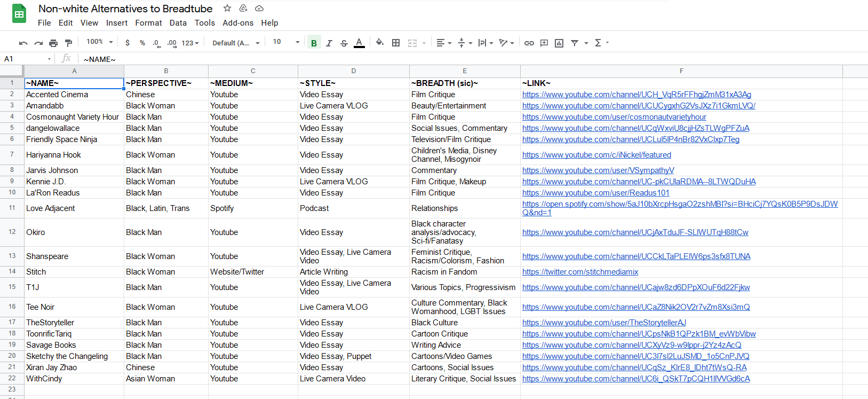
Task: Format as percent
Action: click(x=142, y=43)
